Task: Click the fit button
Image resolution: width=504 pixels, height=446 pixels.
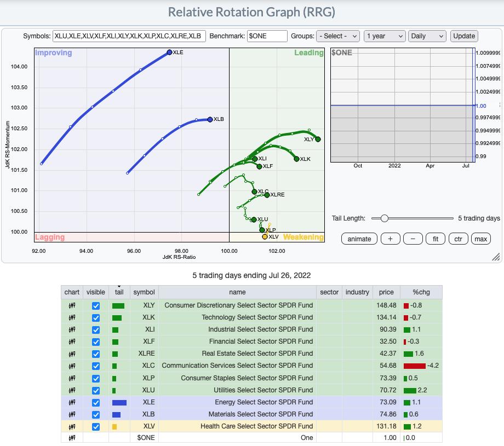Action: coord(435,239)
